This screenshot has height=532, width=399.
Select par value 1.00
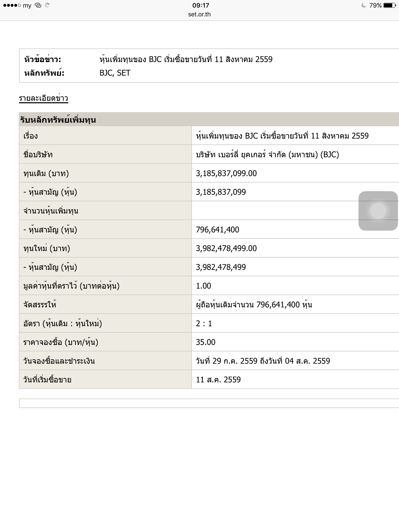(x=203, y=286)
